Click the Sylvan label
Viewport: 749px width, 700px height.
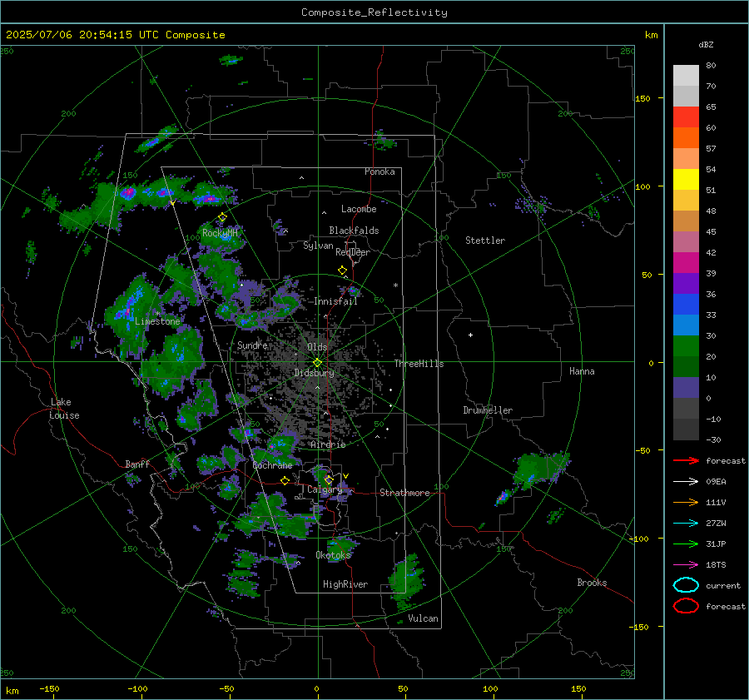click(x=318, y=246)
